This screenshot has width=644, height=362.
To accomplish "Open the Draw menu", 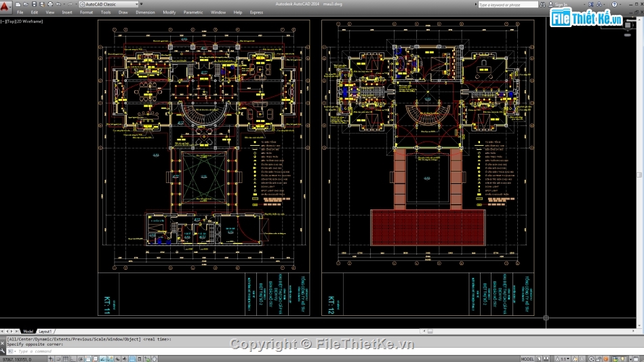I will pos(123,12).
